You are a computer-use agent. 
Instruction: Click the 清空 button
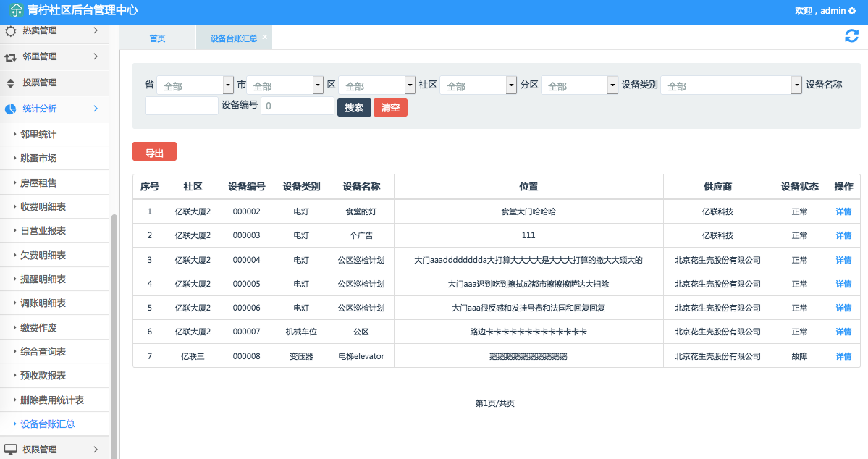pyautogui.click(x=390, y=107)
